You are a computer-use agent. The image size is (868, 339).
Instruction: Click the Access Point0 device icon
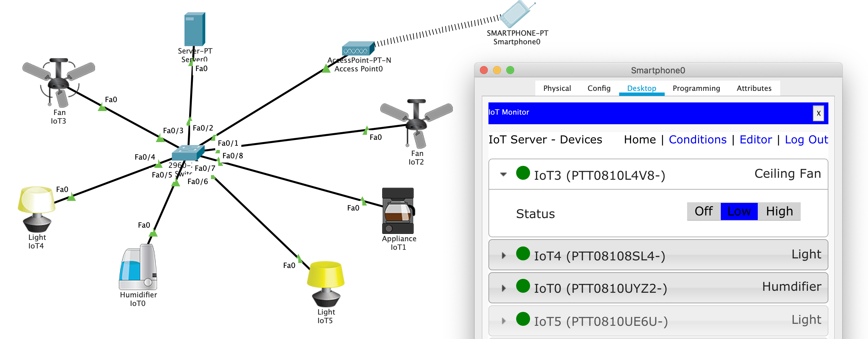(x=357, y=49)
